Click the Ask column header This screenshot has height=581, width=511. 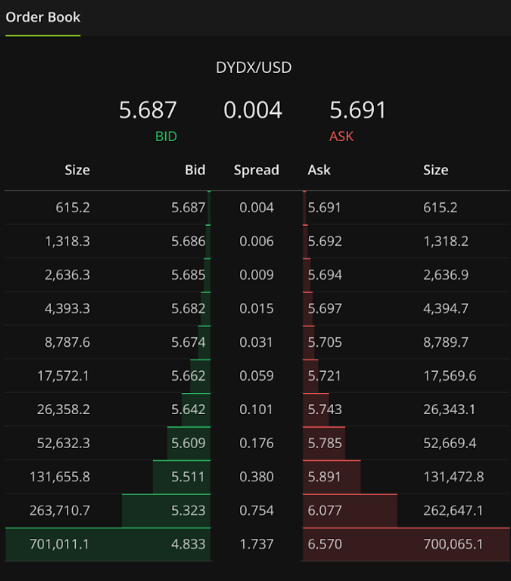click(x=319, y=170)
